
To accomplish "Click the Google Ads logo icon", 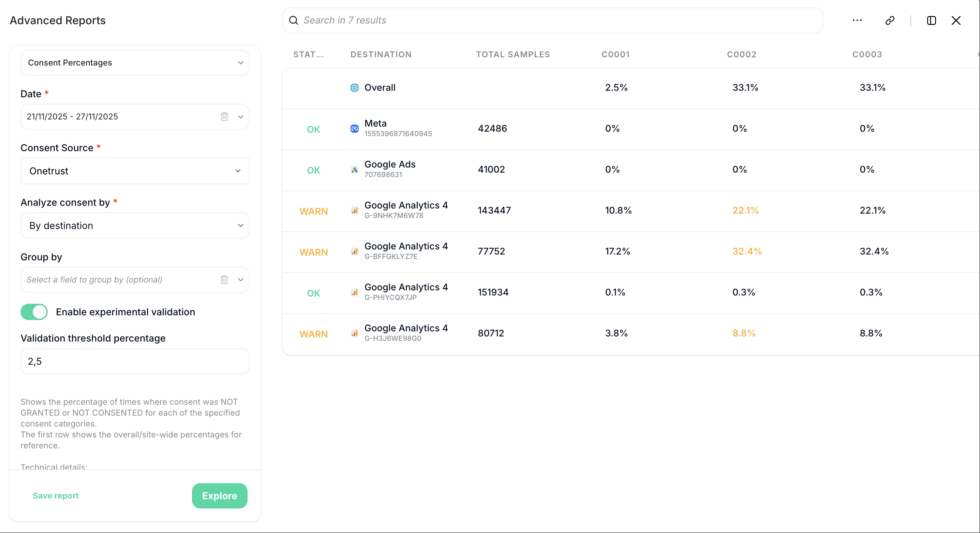I will 354,170.
